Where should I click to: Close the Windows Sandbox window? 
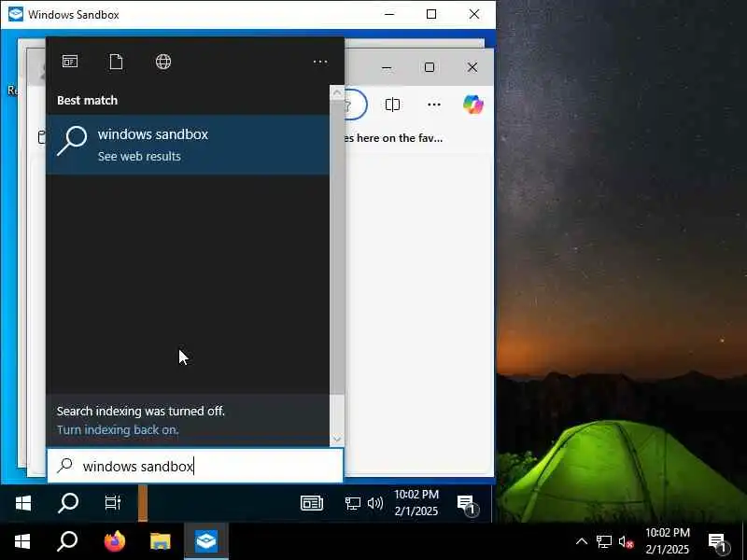[474, 14]
